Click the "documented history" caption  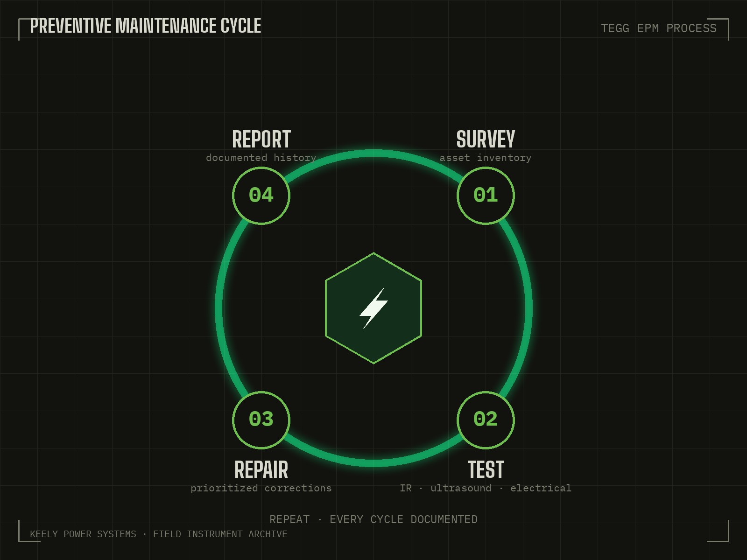(261, 158)
